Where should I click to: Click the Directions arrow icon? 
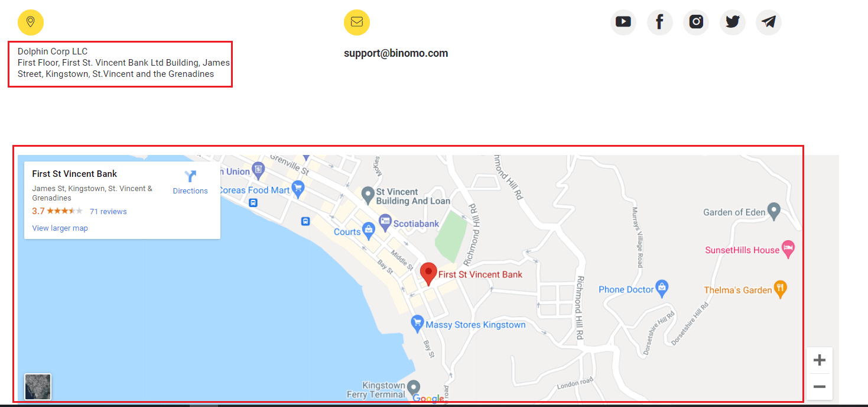190,176
